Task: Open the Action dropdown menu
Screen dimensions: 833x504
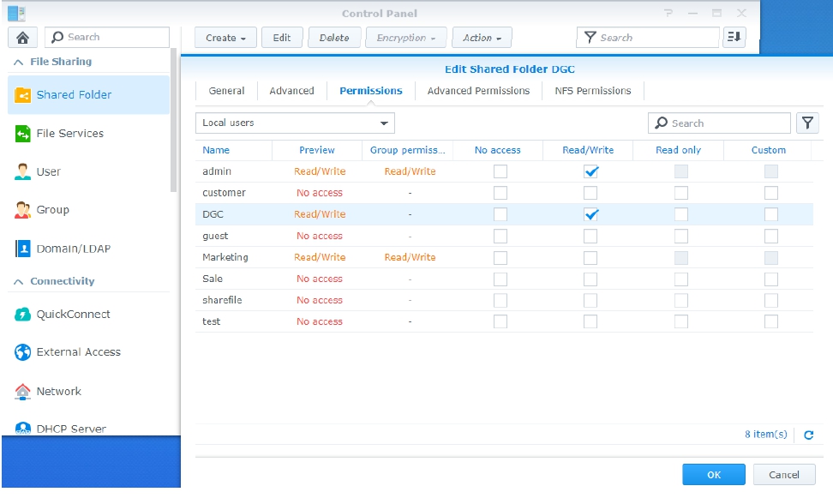Action: 482,38
